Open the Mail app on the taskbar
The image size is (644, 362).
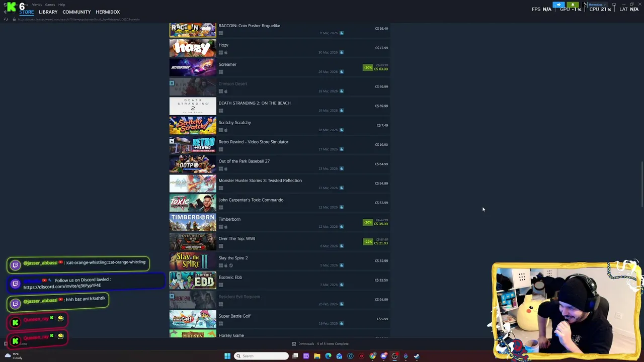pyautogui.click(x=339, y=356)
